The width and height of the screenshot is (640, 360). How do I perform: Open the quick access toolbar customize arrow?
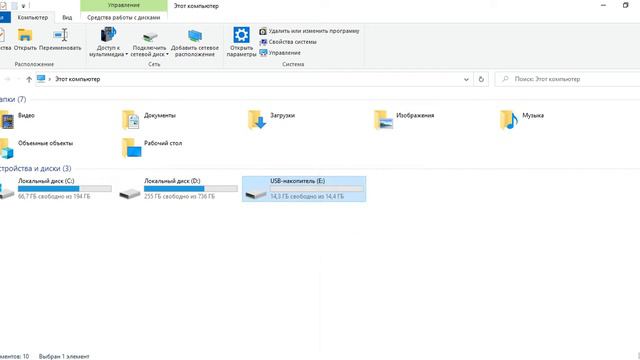[x=23, y=6]
